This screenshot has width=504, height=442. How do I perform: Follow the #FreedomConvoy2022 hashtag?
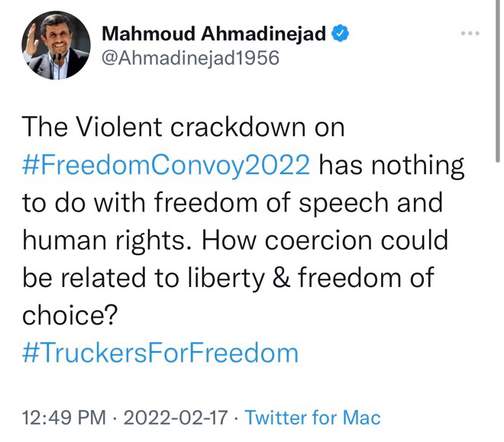coord(168,165)
